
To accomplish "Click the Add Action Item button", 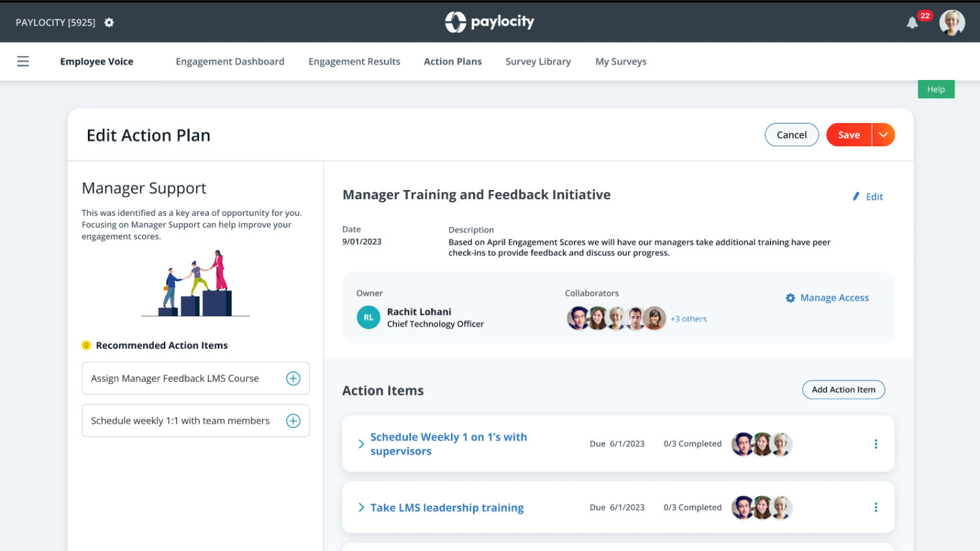I will coord(843,390).
